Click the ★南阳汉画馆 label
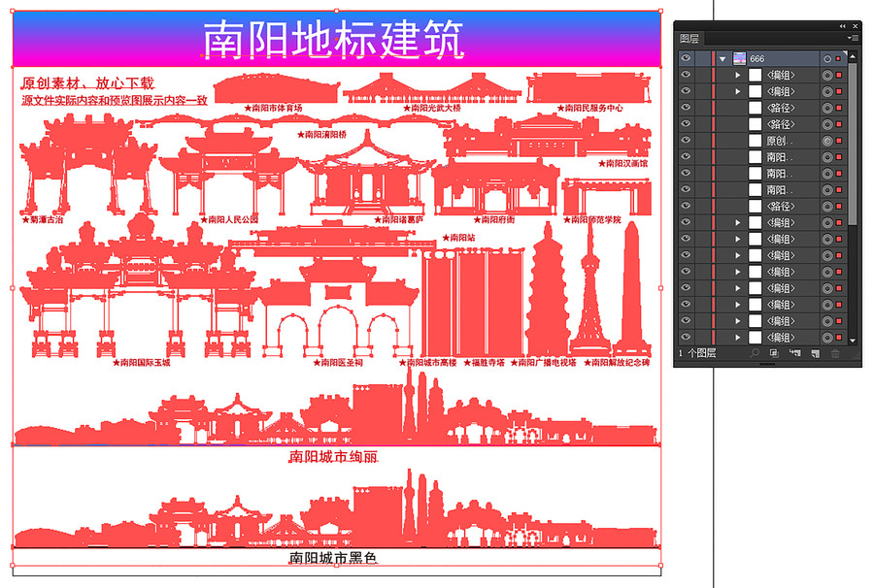Screen dimensions: 874x588 pyautogui.click(x=622, y=163)
